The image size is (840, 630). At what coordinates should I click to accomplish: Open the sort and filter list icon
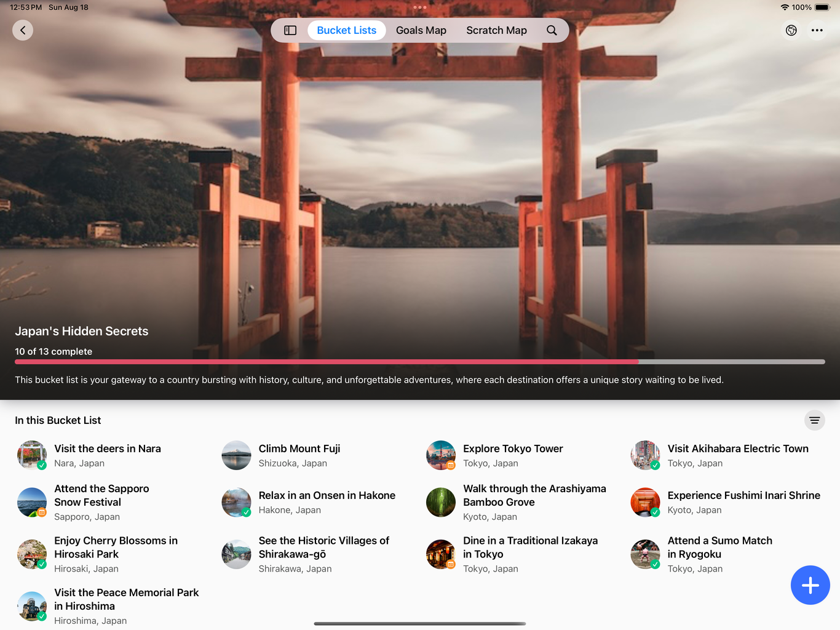click(814, 420)
